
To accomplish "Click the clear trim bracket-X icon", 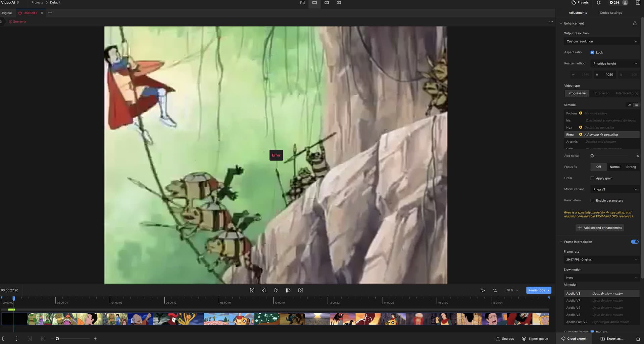I will coord(30,339).
